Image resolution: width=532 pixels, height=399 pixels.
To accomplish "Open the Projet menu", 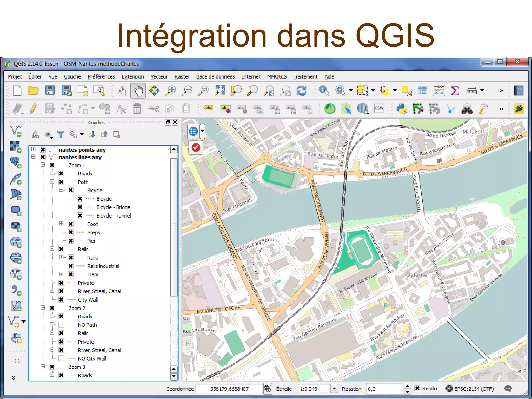I will click(15, 76).
